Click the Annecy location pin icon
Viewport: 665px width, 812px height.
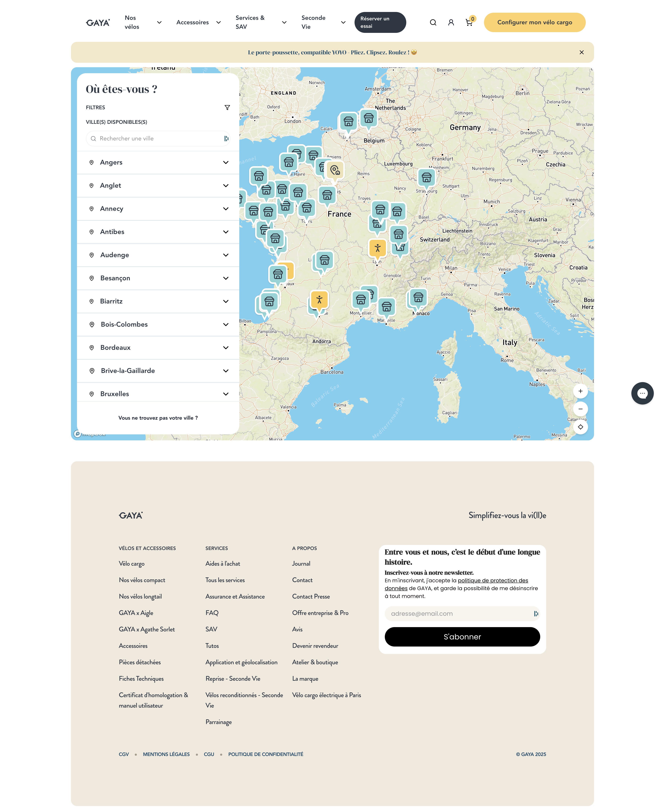click(x=92, y=209)
